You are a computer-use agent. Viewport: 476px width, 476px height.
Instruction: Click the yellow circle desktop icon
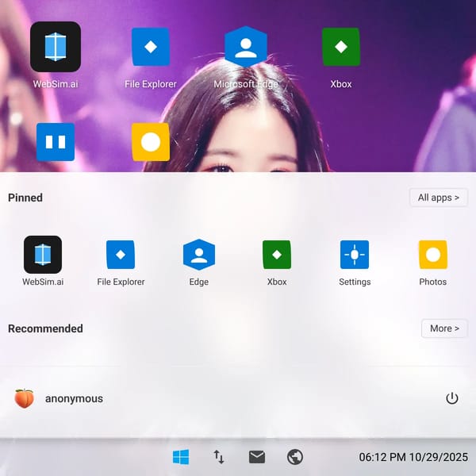click(x=151, y=142)
